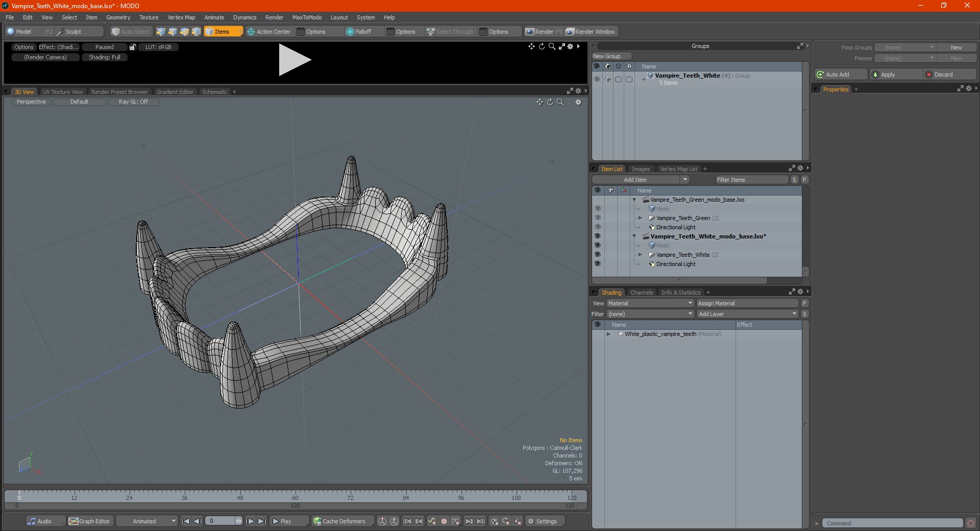Click the Filter Items field
980x531 pixels.
tap(751, 180)
